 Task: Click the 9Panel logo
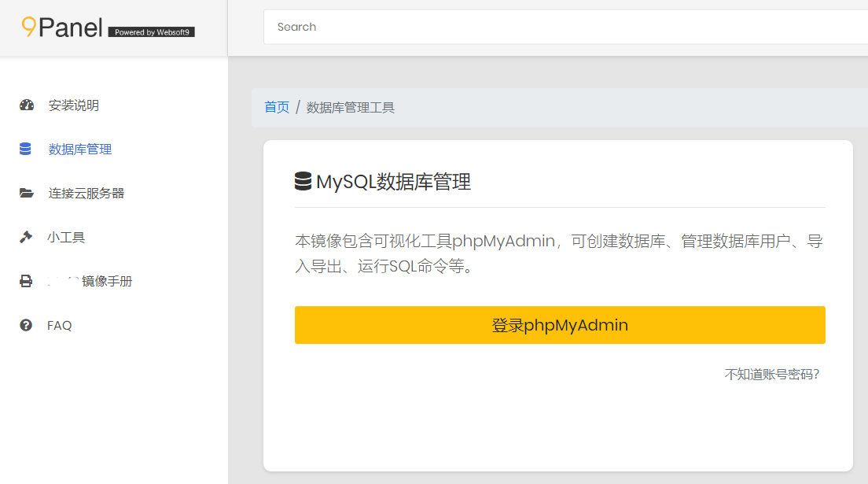62,28
